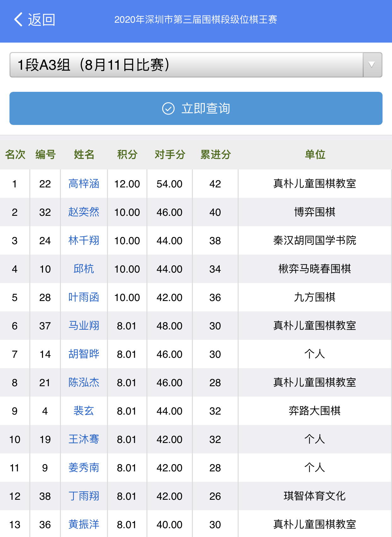Open player 赵奕然 details

[x=84, y=212]
